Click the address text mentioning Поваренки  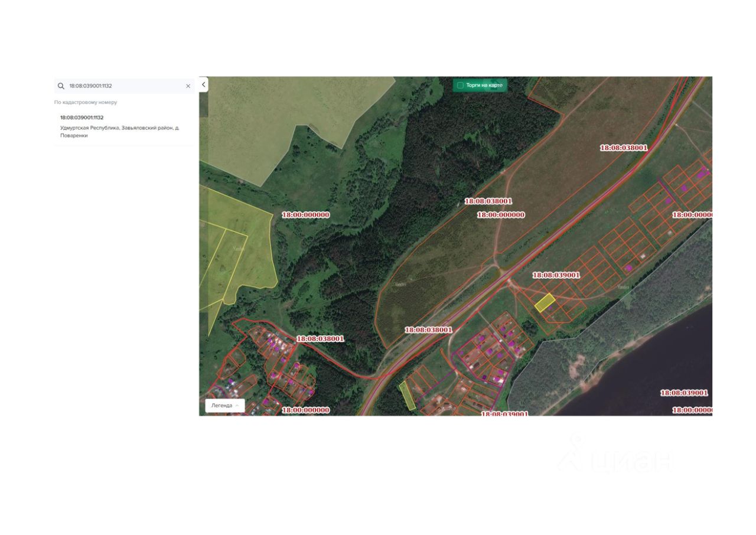click(x=120, y=132)
